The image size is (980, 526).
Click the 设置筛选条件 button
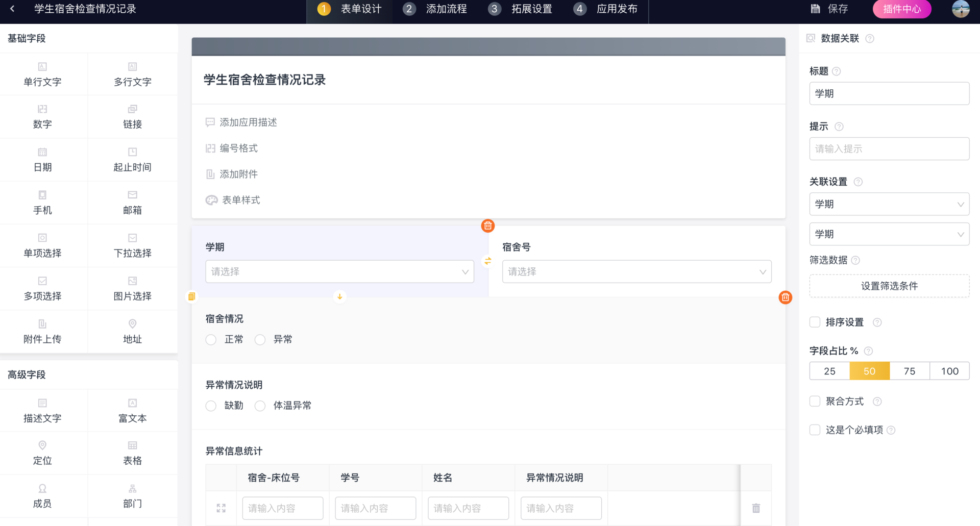[x=889, y=286]
